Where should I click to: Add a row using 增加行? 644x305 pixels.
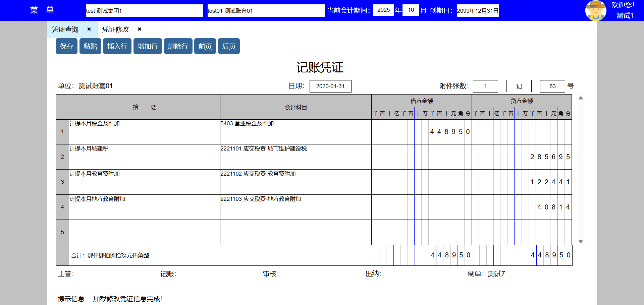point(148,46)
